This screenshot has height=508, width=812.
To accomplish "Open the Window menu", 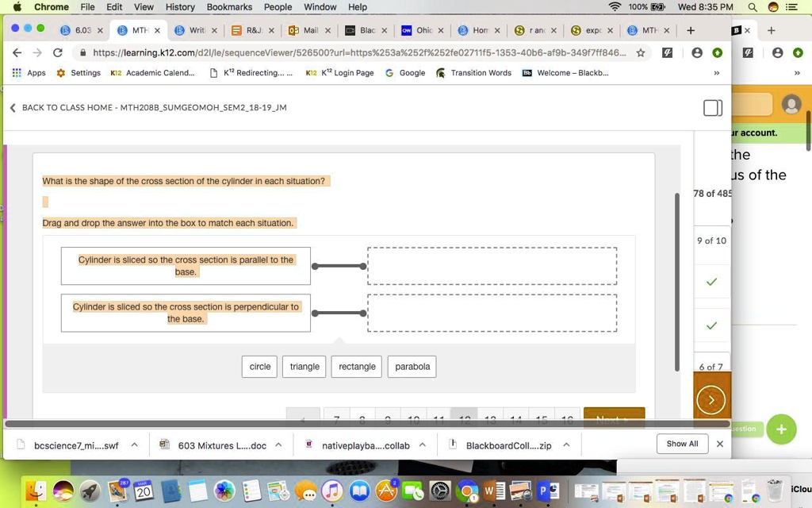I will tap(320, 6).
